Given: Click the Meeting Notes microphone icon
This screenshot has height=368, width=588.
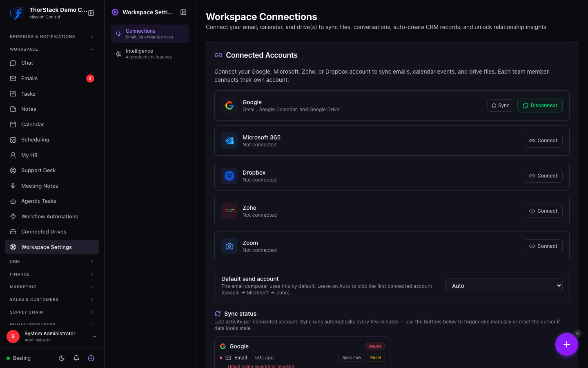Looking at the screenshot, I should tap(13, 186).
